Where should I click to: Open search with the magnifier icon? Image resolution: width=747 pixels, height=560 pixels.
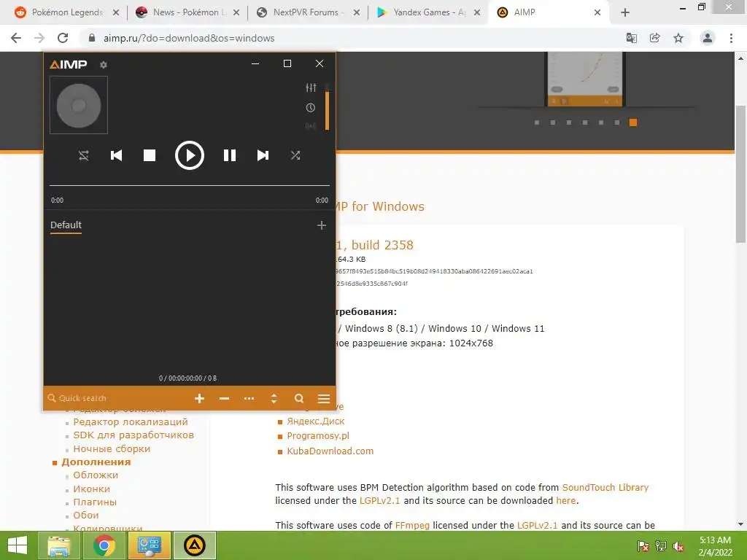(x=299, y=399)
